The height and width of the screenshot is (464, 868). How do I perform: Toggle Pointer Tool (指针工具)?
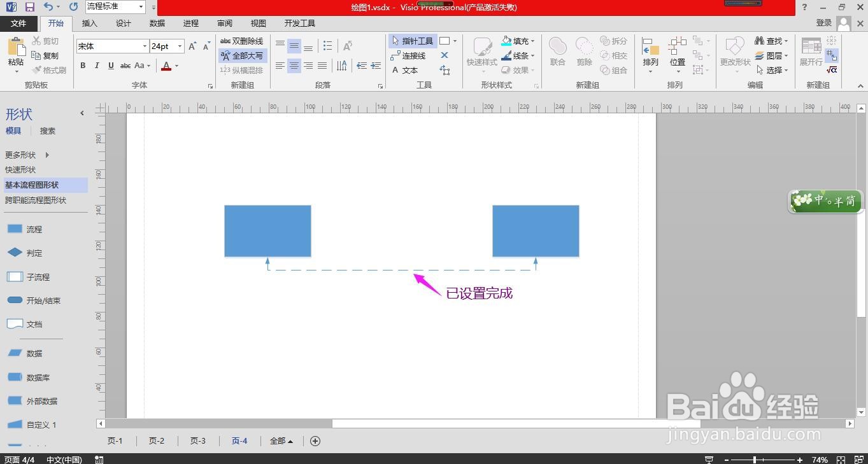pyautogui.click(x=413, y=41)
